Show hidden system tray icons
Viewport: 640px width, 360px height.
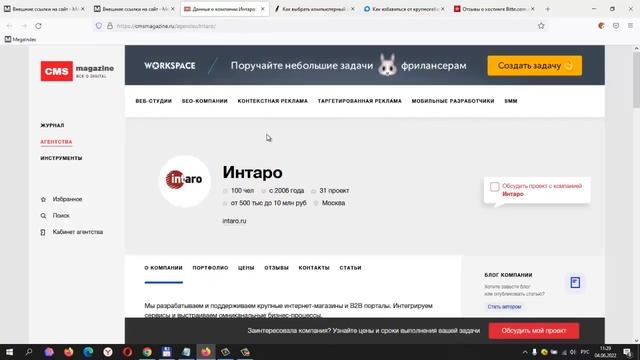(x=525, y=352)
